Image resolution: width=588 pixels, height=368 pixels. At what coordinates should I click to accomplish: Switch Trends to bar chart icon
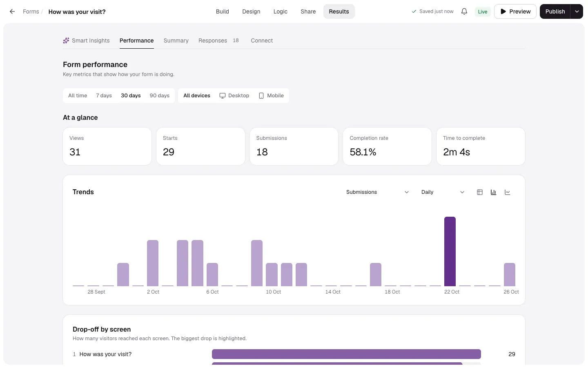coord(494,192)
